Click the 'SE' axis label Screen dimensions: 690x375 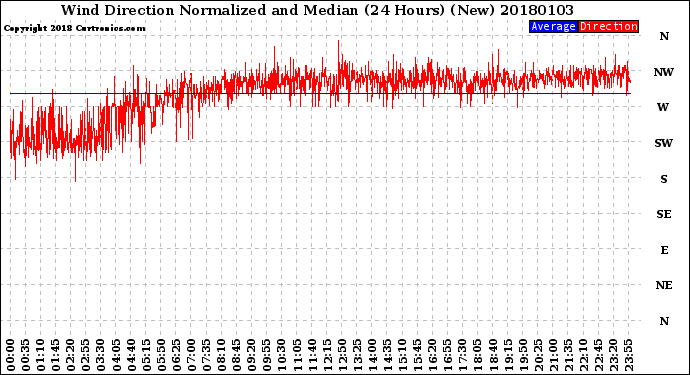pyautogui.click(x=664, y=214)
